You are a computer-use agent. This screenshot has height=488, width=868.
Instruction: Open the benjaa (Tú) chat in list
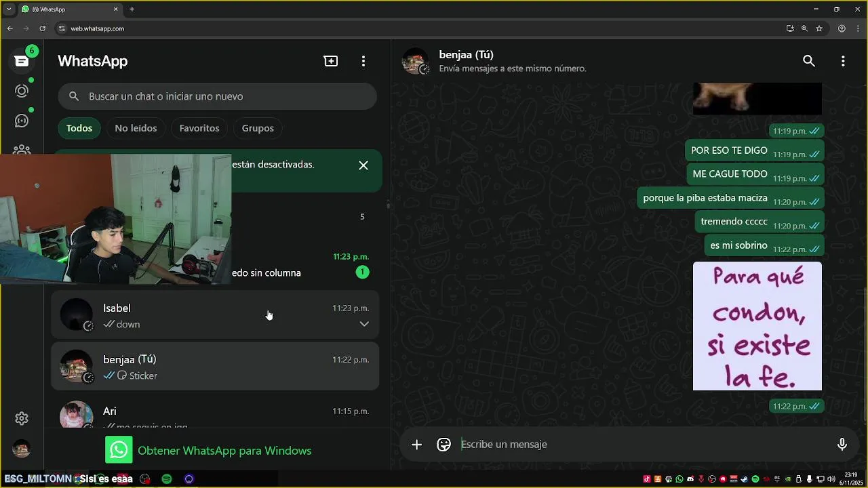tap(215, 367)
